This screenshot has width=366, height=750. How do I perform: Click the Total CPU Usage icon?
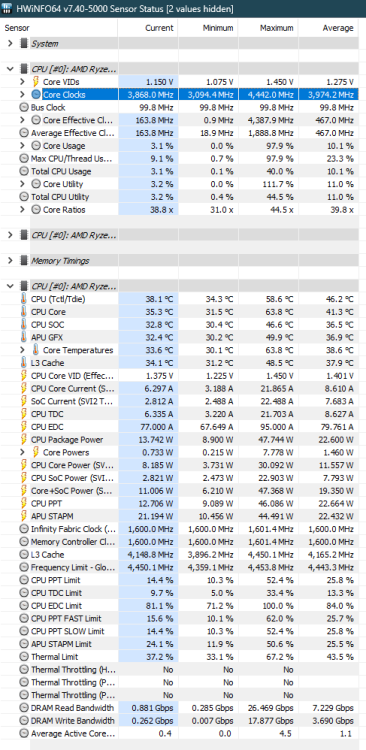(24, 171)
